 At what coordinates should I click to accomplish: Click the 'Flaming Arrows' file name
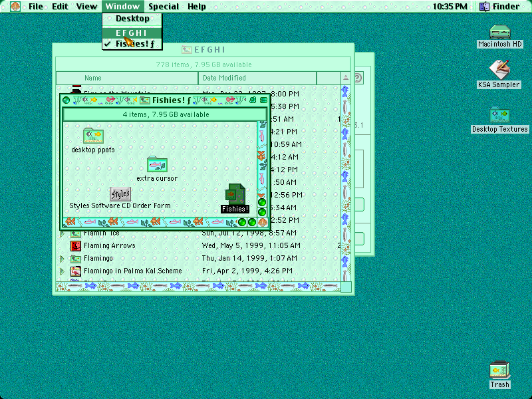110,245
